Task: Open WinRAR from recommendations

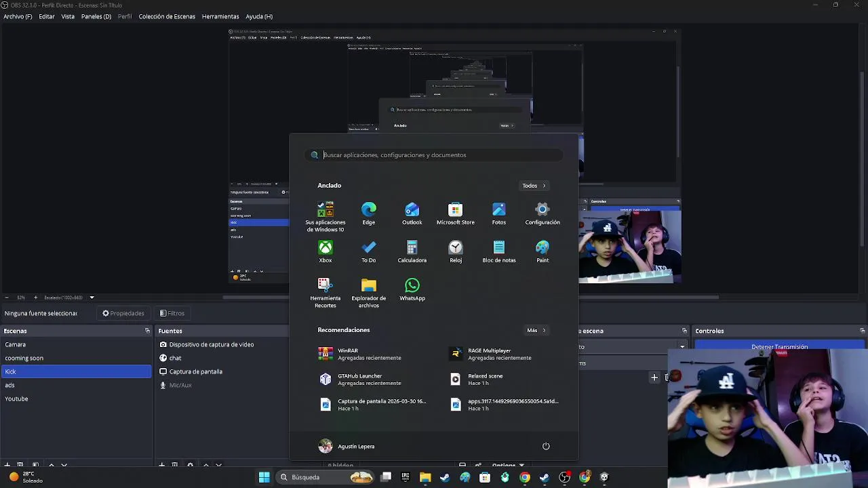Action: (x=369, y=354)
